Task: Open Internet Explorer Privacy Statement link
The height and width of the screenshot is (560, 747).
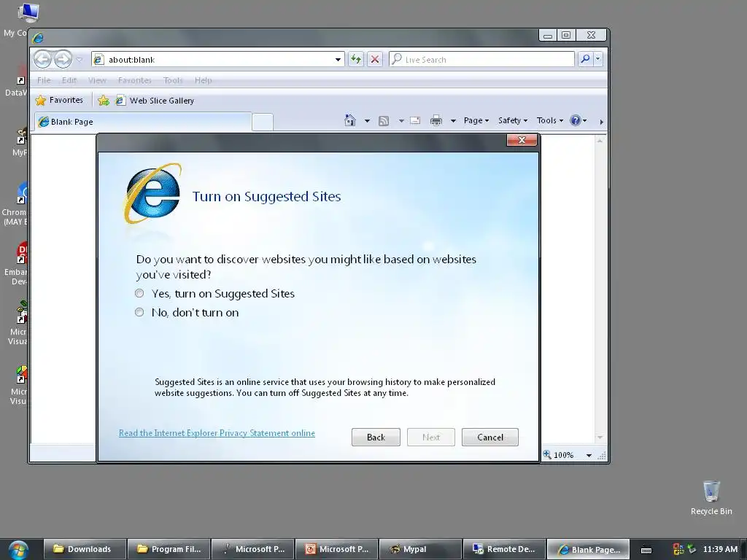Action: point(217,433)
